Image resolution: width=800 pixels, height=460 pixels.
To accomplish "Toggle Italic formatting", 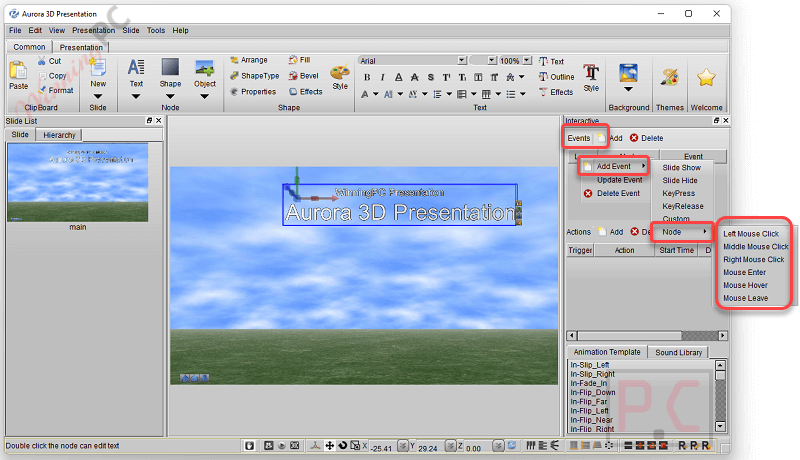I will pyautogui.click(x=383, y=78).
